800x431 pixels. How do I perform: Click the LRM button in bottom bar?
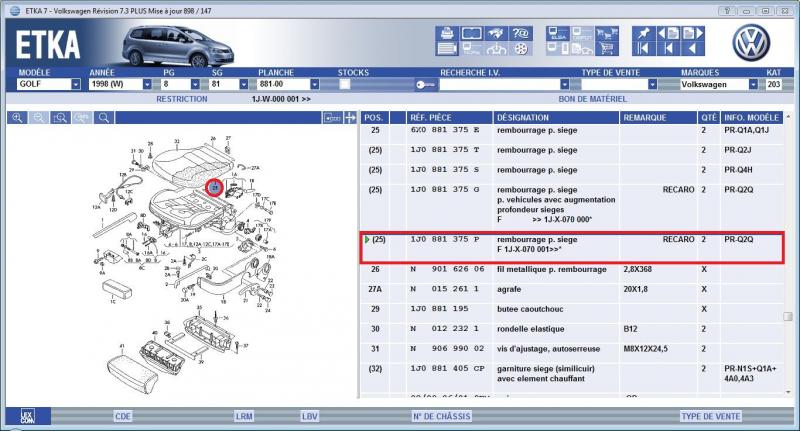(244, 416)
